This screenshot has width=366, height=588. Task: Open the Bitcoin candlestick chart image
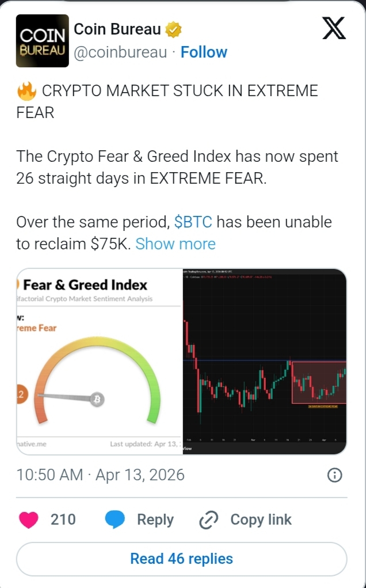click(x=265, y=361)
